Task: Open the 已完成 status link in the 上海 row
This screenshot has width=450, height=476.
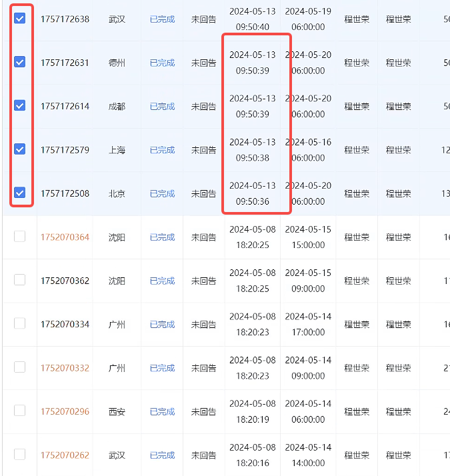Action: (x=163, y=150)
